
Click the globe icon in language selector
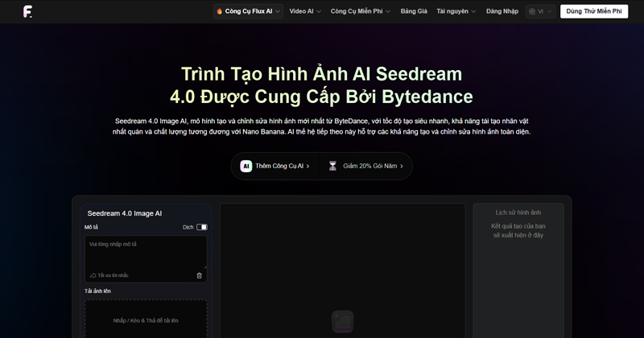(x=532, y=11)
